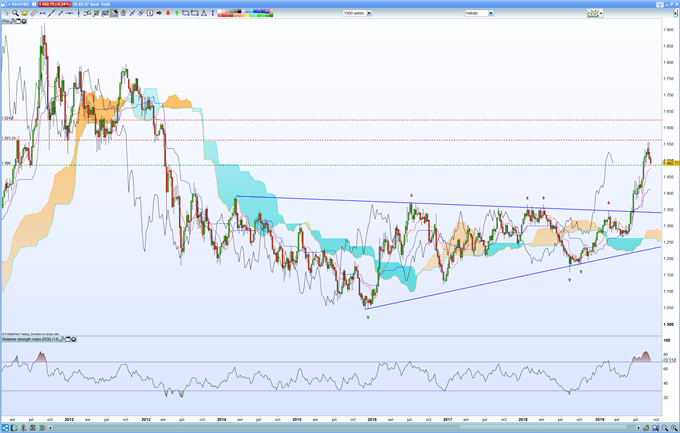Select the green up-arrow marker tool
The image size is (680, 433).
coord(177,13)
